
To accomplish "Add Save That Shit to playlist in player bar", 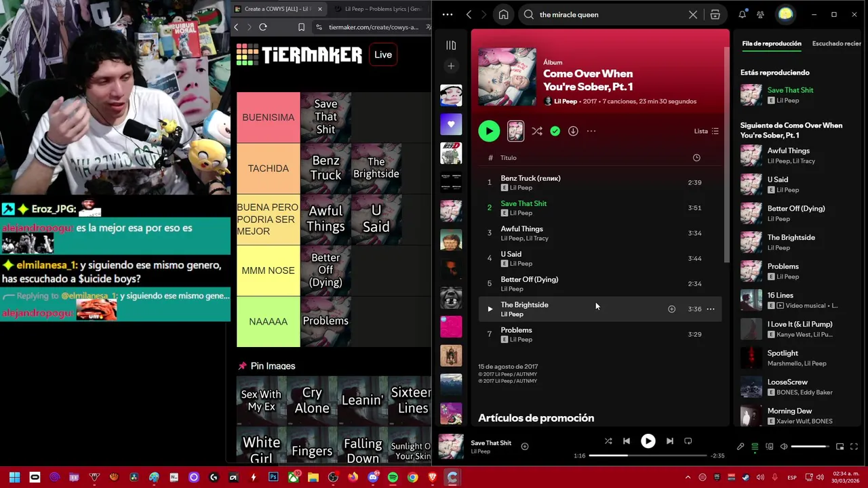I will 524,446.
